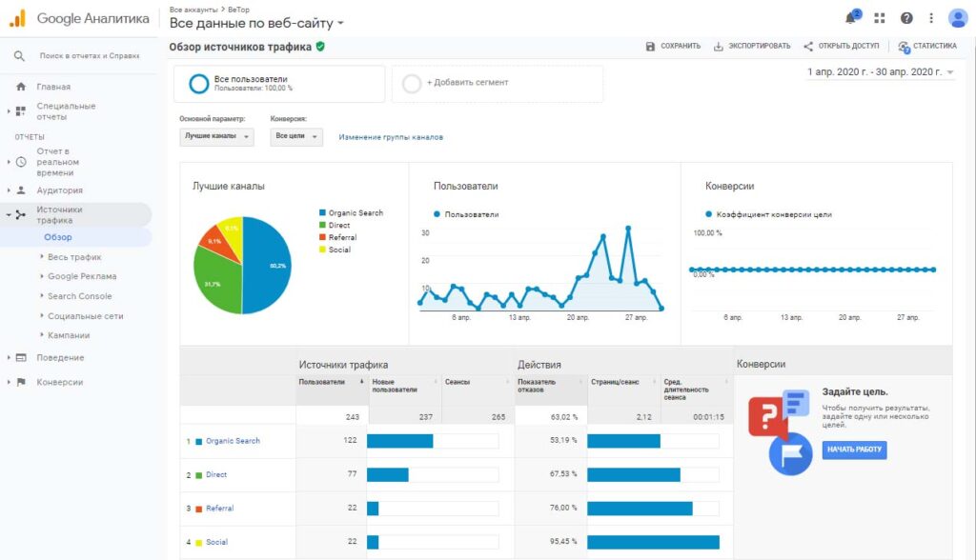Click the green Direct legend swatch
Viewport: 976px width, 560px height.
322,226
